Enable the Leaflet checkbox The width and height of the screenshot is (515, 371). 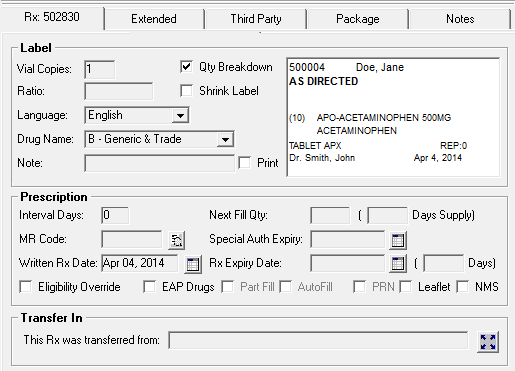click(406, 287)
